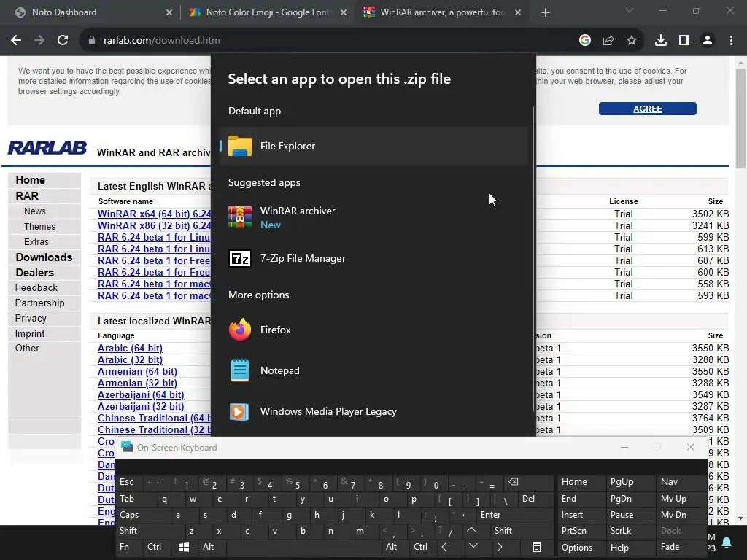Screen dimensions: 747x560
Task: Pick 7-Zip File Manager from list
Action: 374,259
